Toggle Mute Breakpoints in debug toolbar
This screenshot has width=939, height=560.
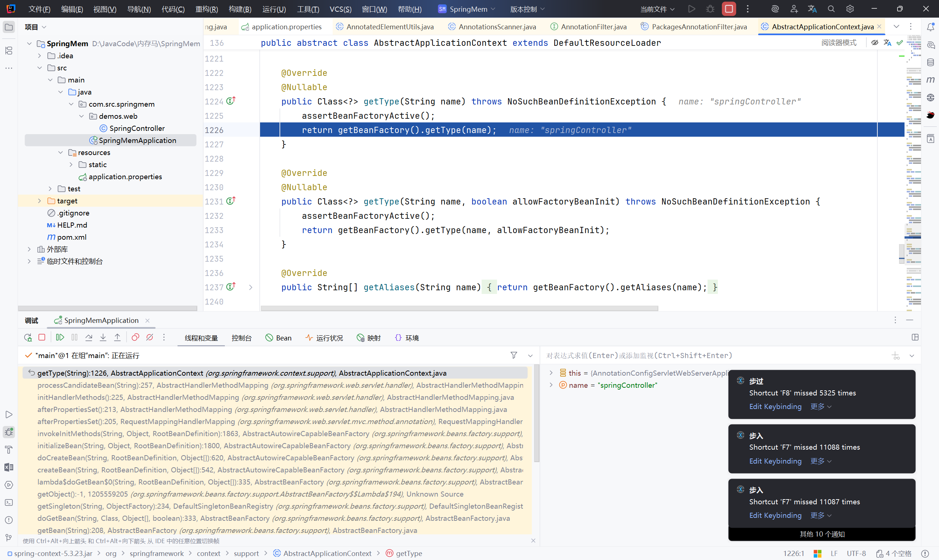[x=150, y=338]
